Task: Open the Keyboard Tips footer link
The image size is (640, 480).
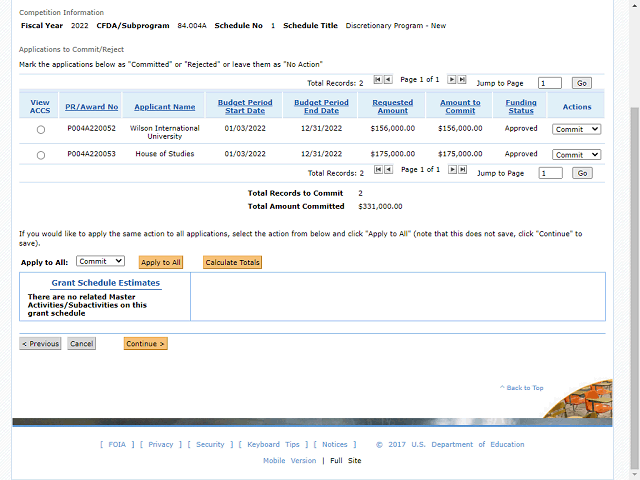Action: (x=273, y=444)
